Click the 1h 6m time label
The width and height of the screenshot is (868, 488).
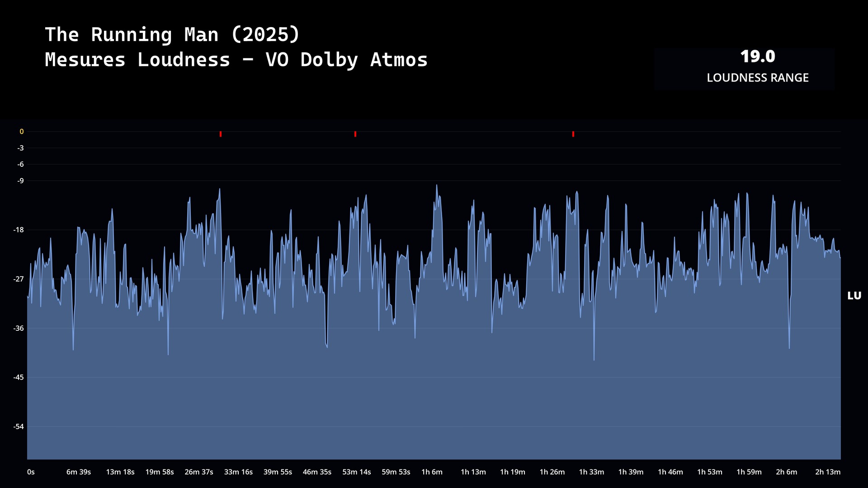[x=432, y=472]
